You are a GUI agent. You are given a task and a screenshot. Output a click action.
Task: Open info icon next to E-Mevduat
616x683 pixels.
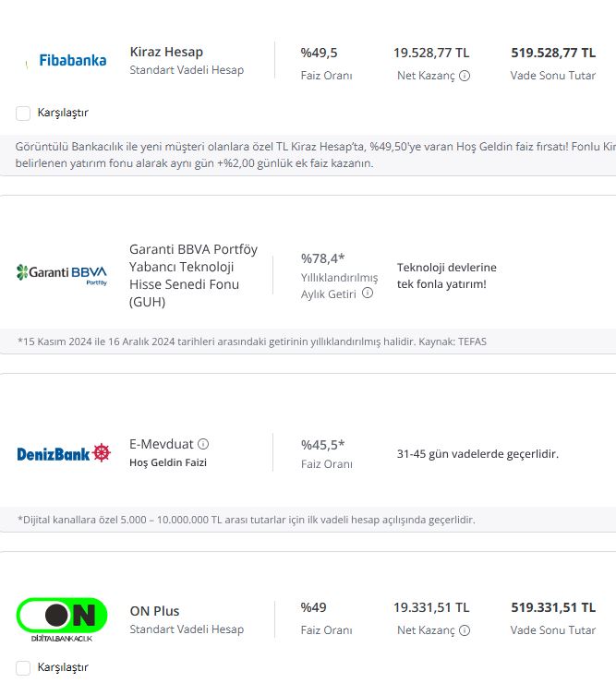[203, 444]
